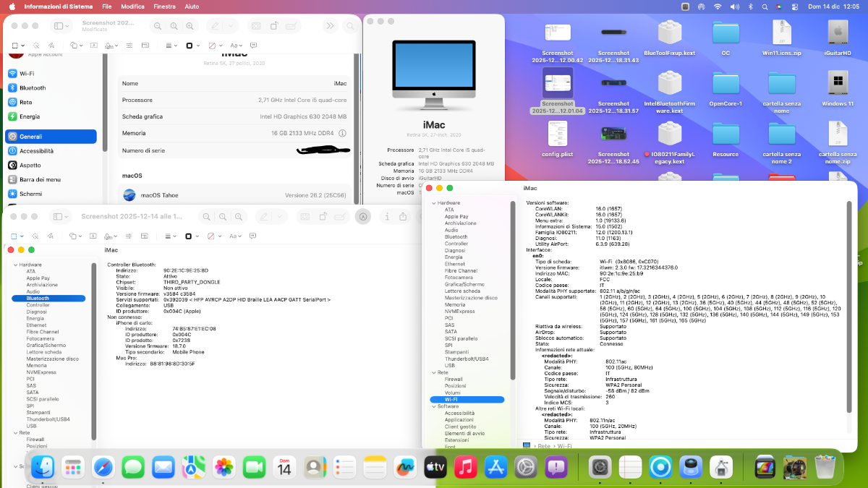Collapse Hardware section in Wi-Fi system report sidebar
Screen dimensions: 868x488
point(434,203)
